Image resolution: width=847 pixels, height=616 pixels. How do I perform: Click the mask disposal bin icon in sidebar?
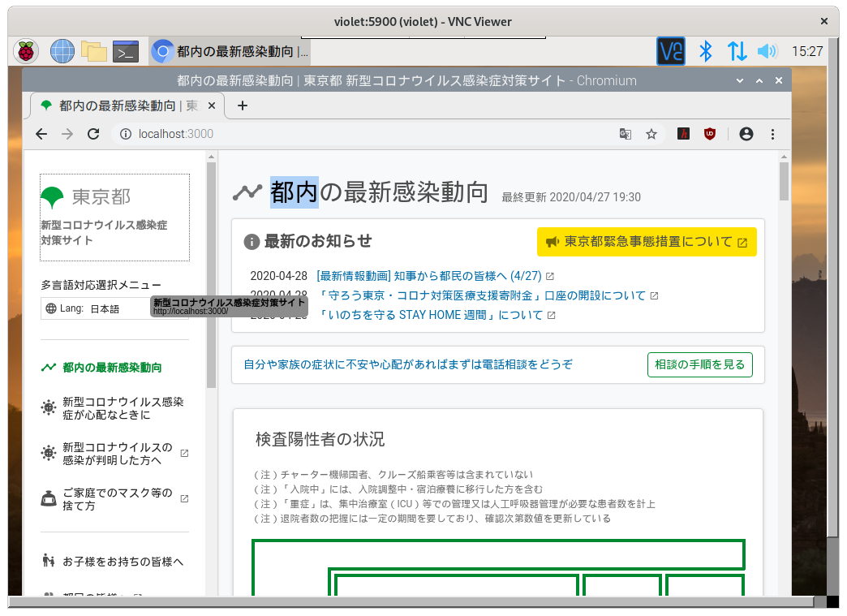(48, 498)
